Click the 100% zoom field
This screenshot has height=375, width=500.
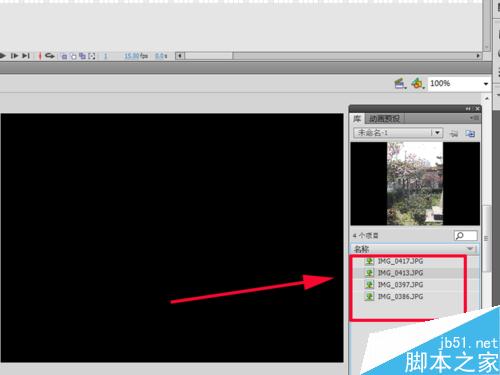pyautogui.click(x=454, y=83)
